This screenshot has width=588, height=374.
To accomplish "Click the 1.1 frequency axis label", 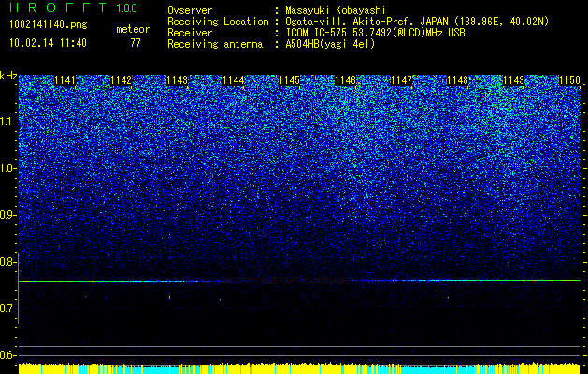I will coord(8,122).
